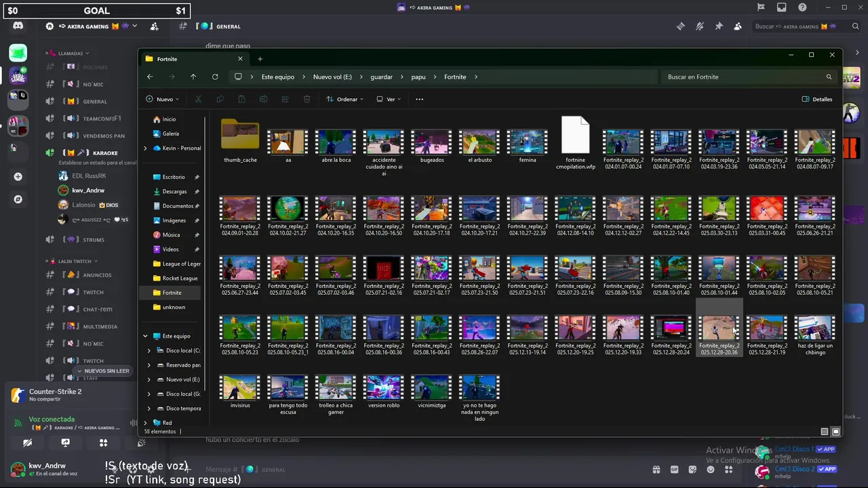The height and width of the screenshot is (488, 868).
Task: Open Documentos quick access folder
Action: 178,206
